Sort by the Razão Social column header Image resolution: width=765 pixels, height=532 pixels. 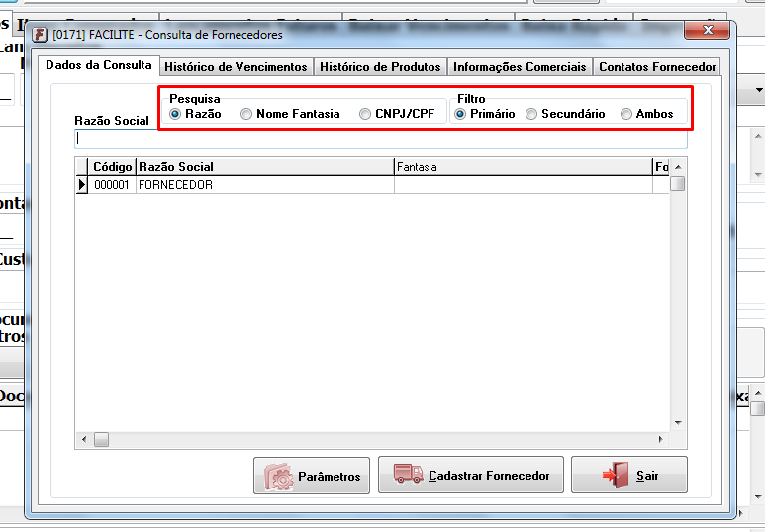264,167
